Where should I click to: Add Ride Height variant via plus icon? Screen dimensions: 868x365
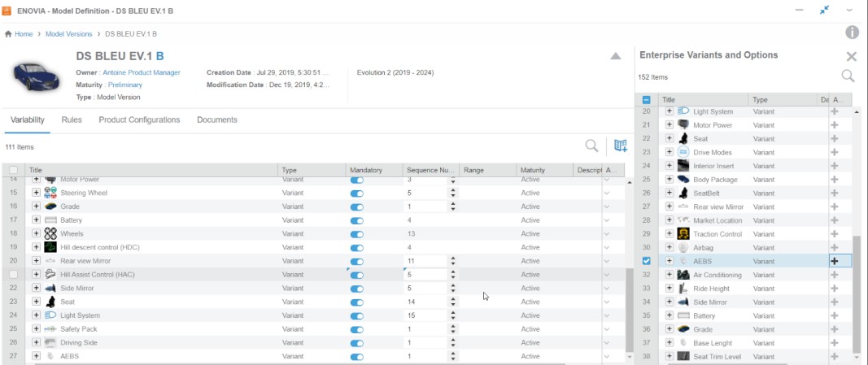click(x=835, y=288)
